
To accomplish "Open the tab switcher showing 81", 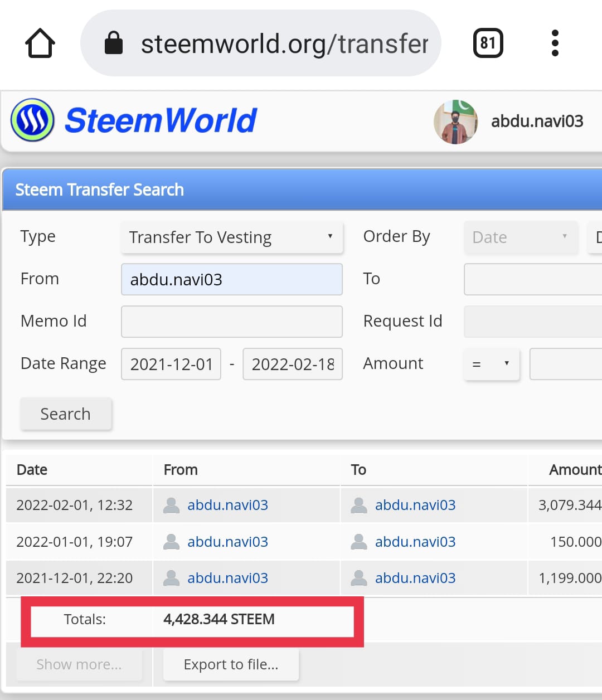I will coord(488,43).
